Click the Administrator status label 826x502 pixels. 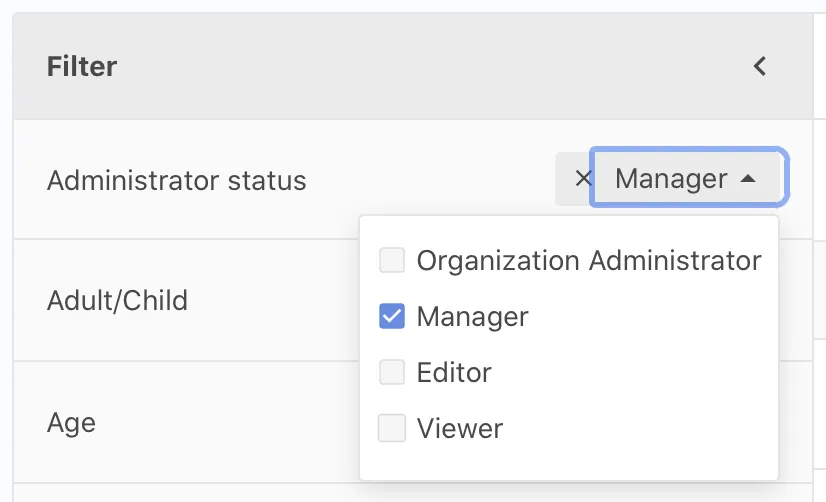point(177,181)
